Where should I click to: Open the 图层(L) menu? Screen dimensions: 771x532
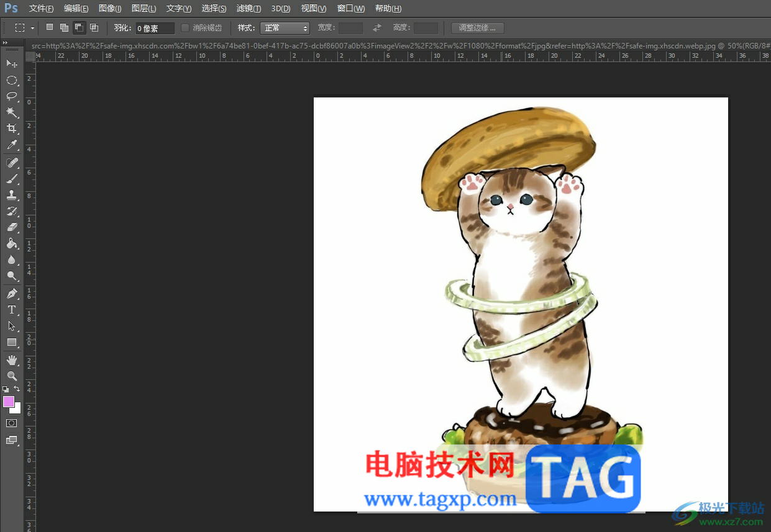[x=144, y=9]
